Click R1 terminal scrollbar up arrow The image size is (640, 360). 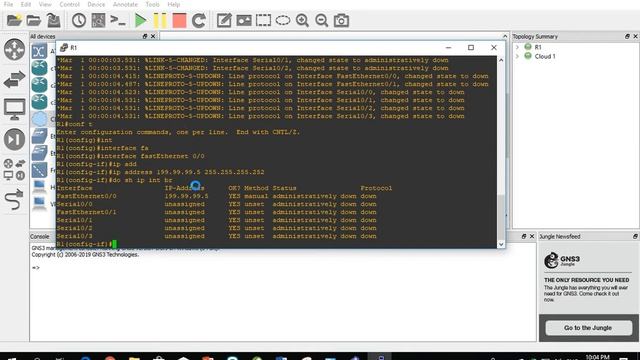click(501, 60)
